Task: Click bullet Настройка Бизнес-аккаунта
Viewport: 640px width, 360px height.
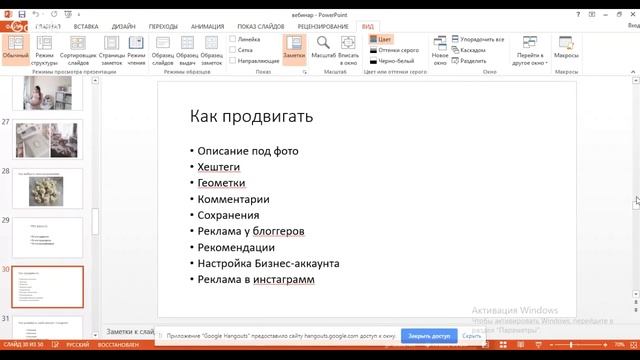Action: [x=269, y=263]
